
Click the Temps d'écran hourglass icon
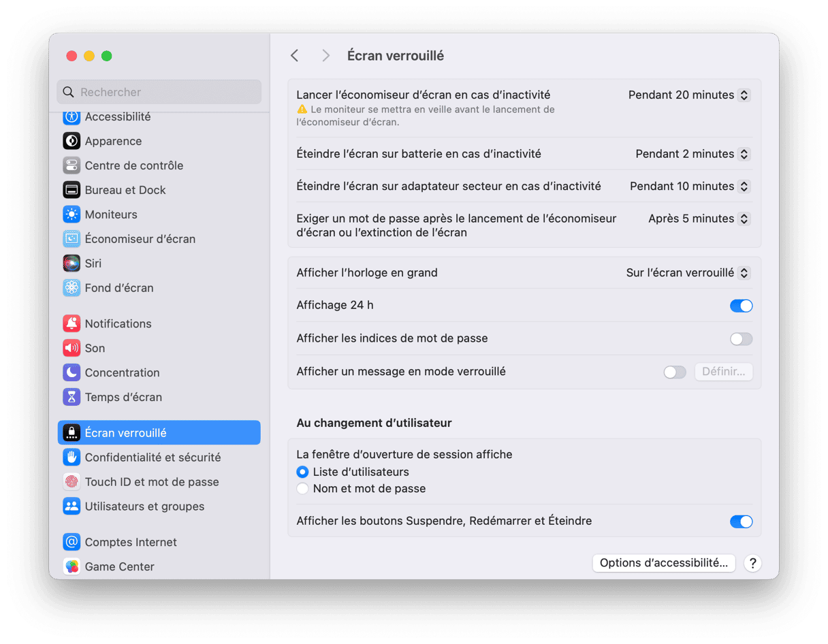71,397
